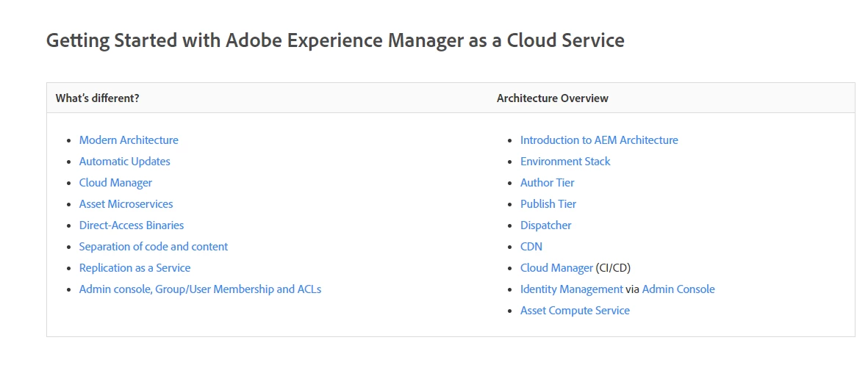Go to the Author Tier link

tap(547, 183)
